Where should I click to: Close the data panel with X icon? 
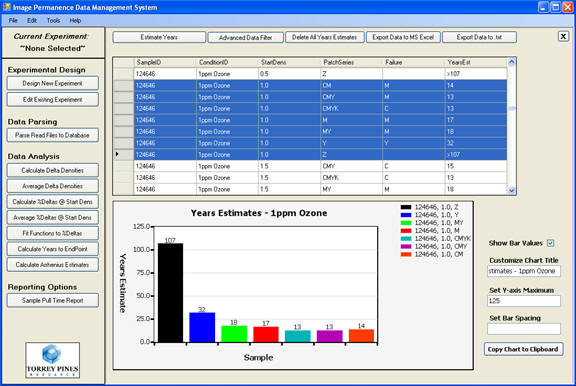[x=563, y=36]
